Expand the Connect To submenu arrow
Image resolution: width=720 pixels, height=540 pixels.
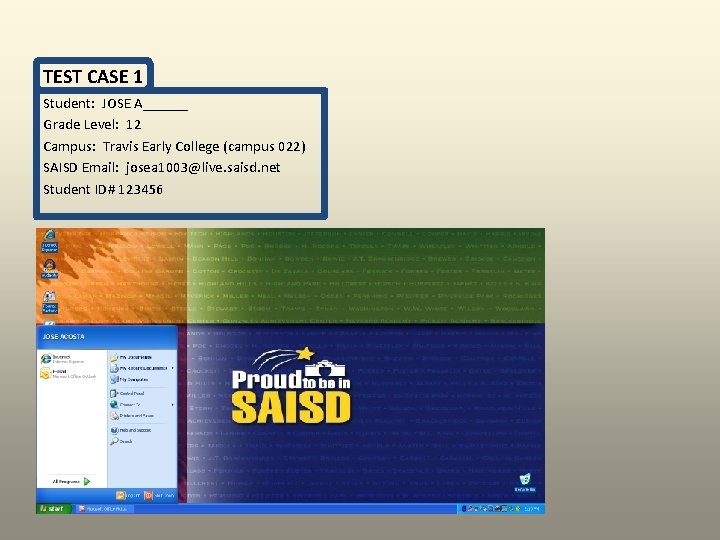(173, 405)
